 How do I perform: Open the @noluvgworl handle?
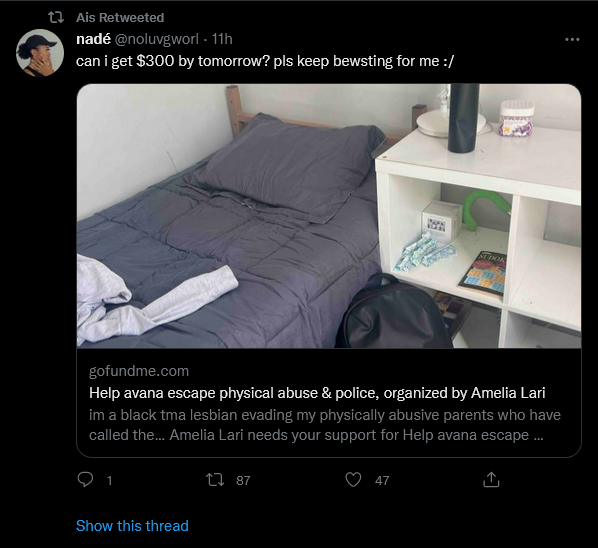pos(157,39)
